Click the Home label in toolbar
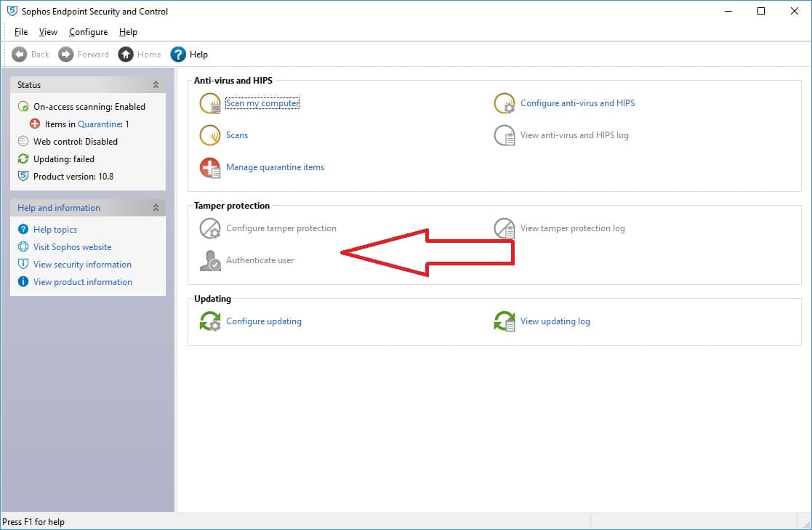This screenshot has height=530, width=812. 149,55
